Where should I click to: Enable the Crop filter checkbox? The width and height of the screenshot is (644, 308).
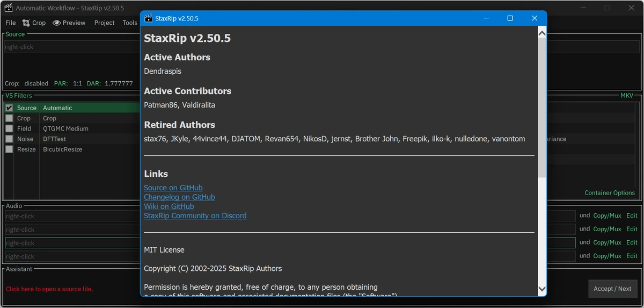9,118
